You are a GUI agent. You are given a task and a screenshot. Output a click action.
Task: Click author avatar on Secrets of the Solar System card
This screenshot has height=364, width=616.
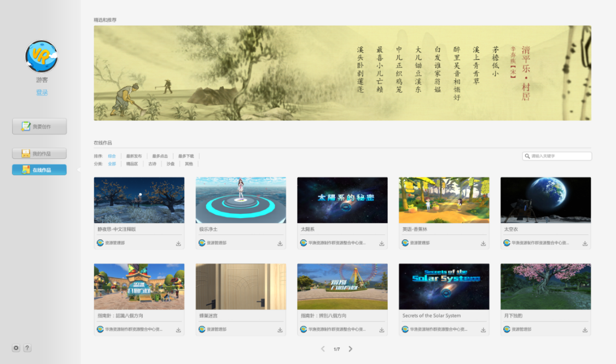(405, 329)
